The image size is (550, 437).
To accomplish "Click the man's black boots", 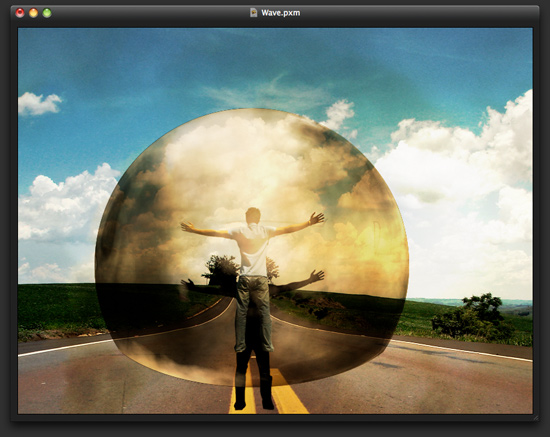I will coord(254,381).
